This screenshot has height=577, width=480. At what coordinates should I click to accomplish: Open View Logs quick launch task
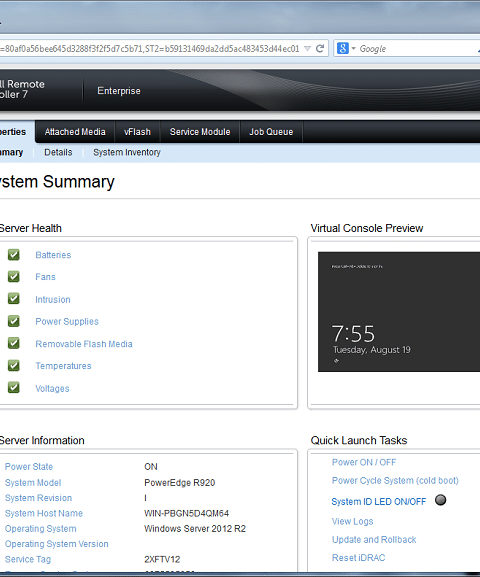[352, 521]
